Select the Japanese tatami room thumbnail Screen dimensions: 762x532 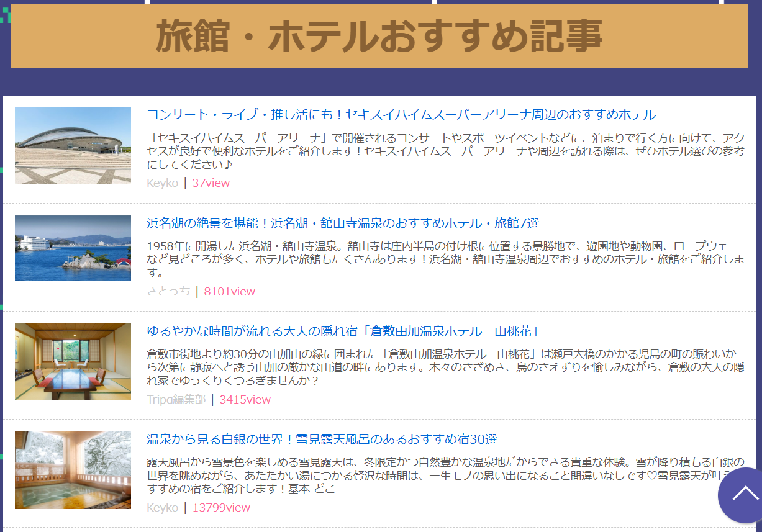(73, 361)
